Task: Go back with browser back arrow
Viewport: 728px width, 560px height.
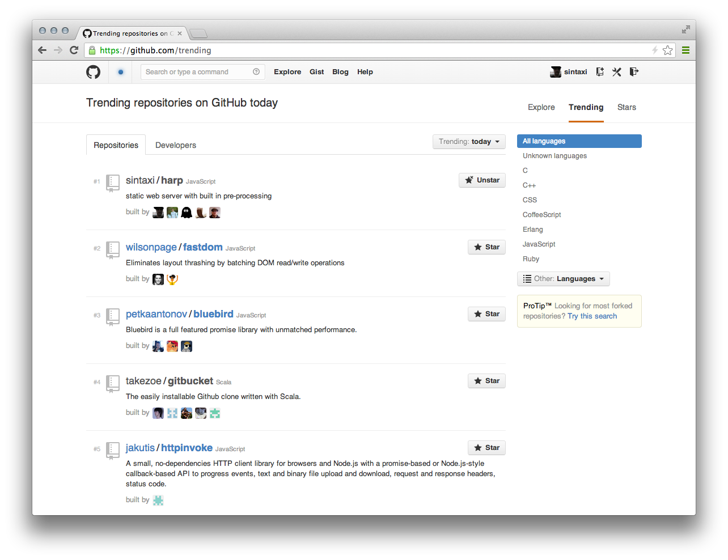Action: click(x=42, y=50)
